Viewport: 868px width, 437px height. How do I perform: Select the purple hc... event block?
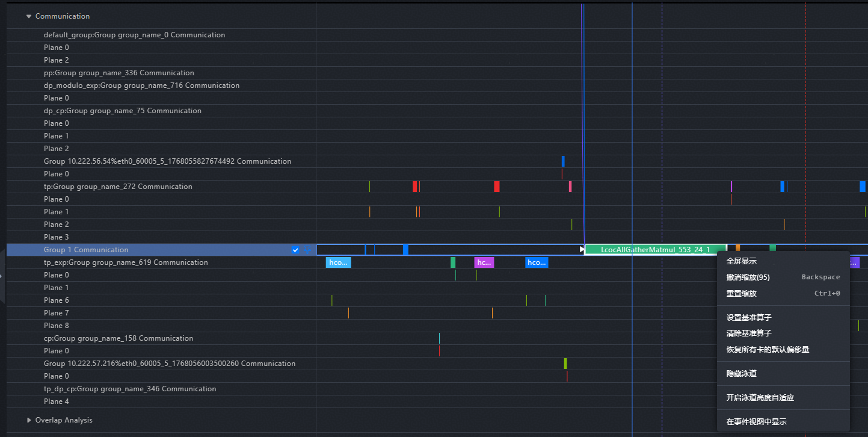[484, 262]
